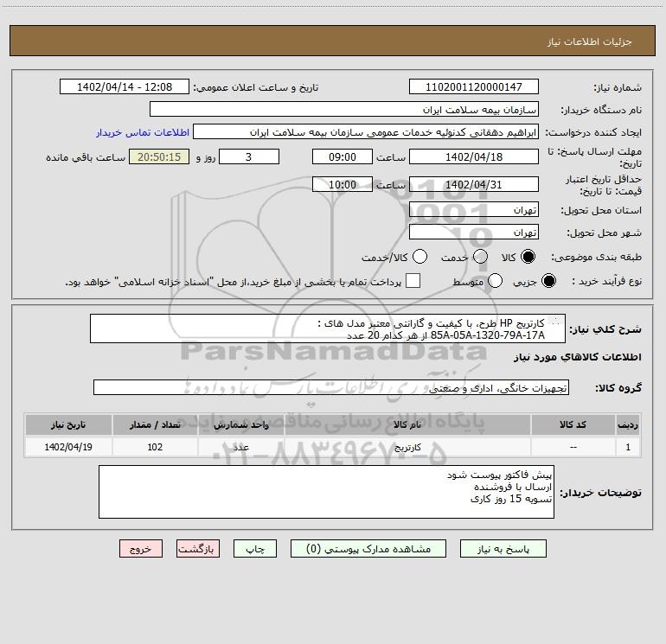Click the quantity cell 102

155,447
